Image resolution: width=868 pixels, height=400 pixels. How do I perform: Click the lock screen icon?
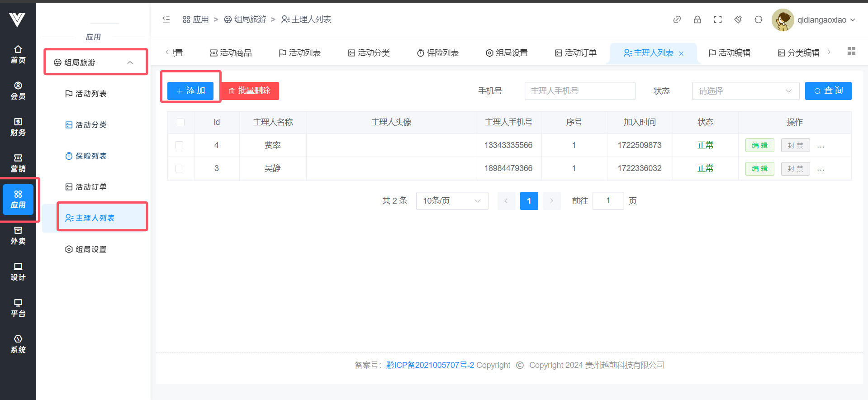[697, 19]
